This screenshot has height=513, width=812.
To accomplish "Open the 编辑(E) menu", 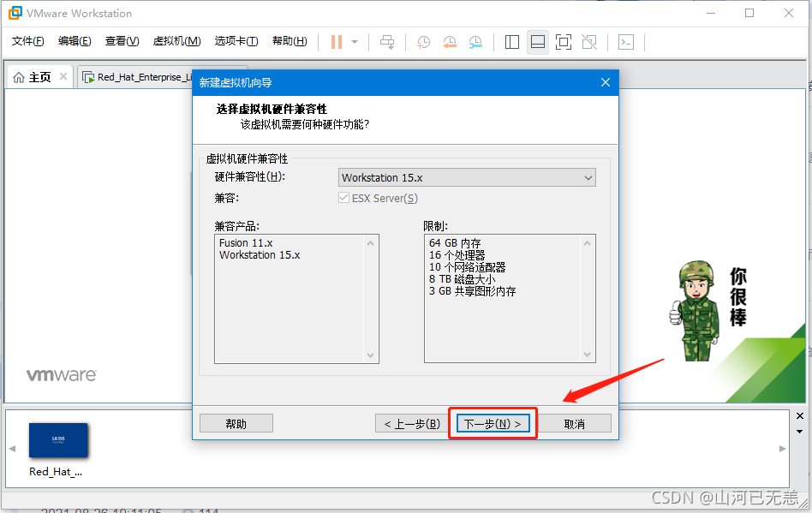I will coord(75,41).
